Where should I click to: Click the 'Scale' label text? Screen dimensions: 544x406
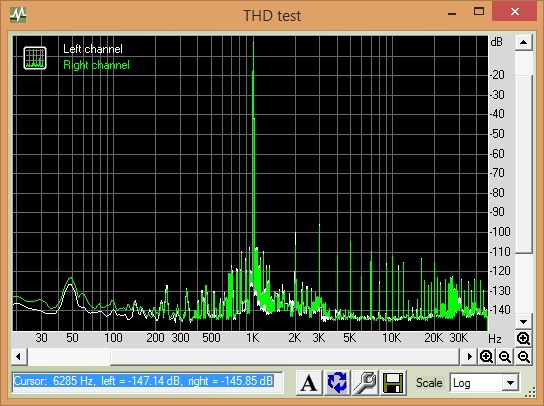click(429, 383)
